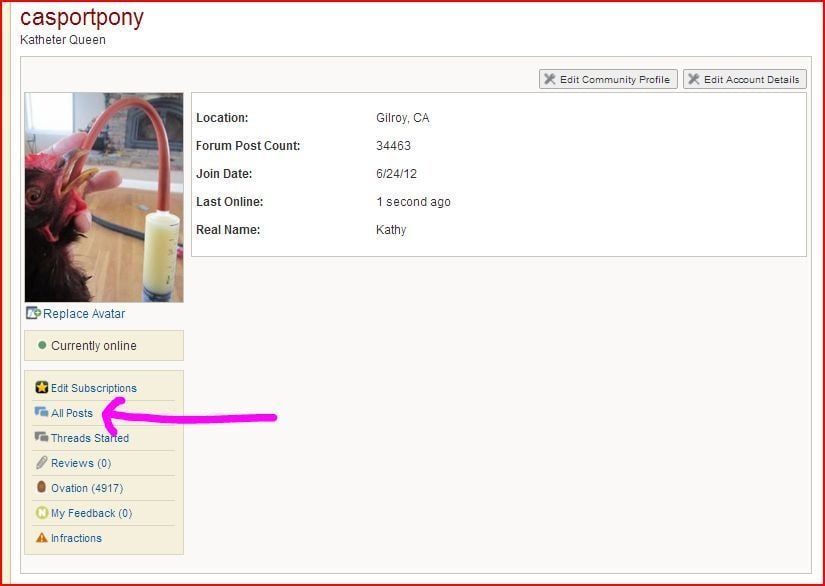Click the wrench icon in Edit Community Profile
The width and height of the screenshot is (825, 586).
click(x=550, y=79)
